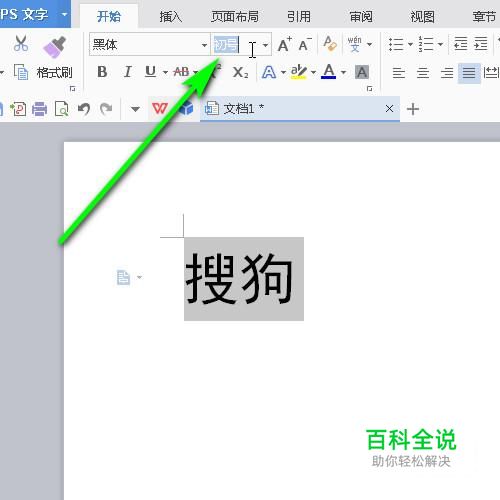Open the numbered list style dropdown
Viewport: 500px width, 500px height.
440,44
